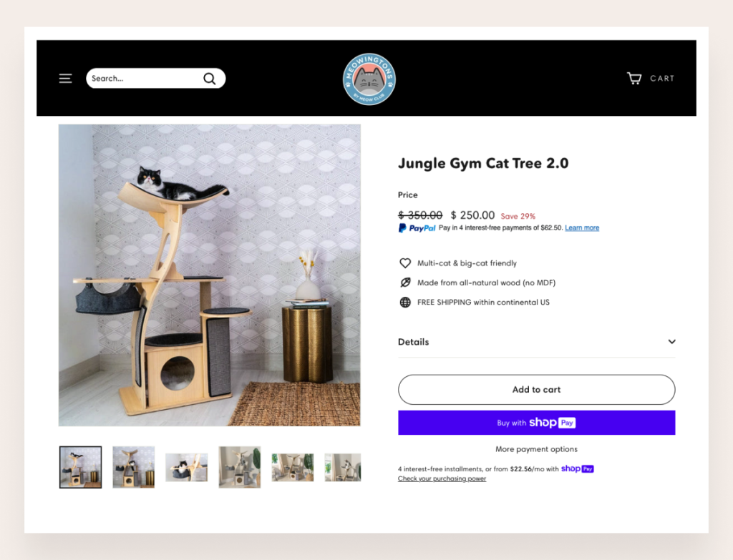Click the leaf icon for all-natural wood

[x=405, y=283]
